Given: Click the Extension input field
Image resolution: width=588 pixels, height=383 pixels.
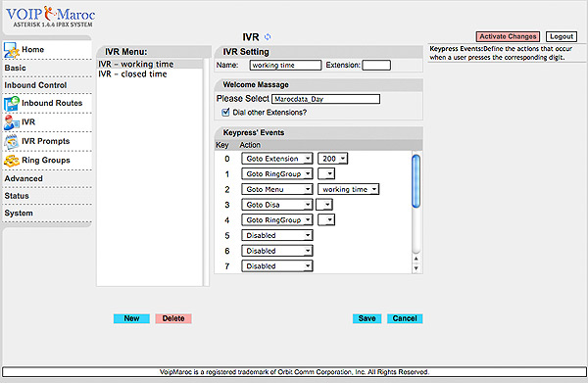Looking at the screenshot, I should [x=376, y=66].
